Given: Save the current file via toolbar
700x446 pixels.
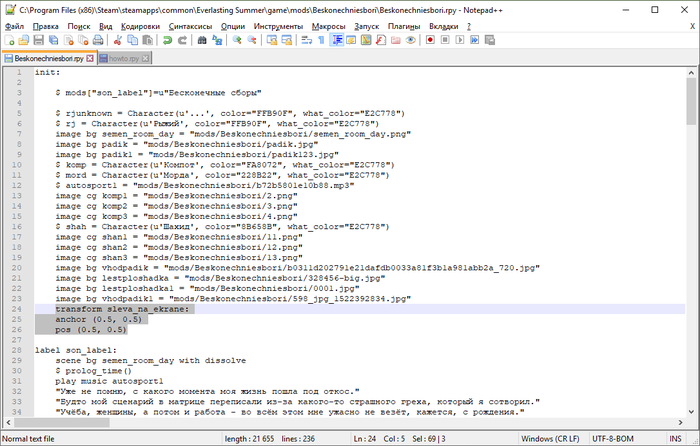Looking at the screenshot, I should (39, 40).
